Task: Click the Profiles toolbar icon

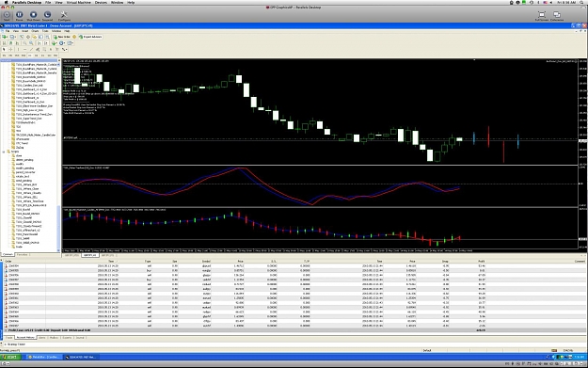Action: tap(13, 37)
